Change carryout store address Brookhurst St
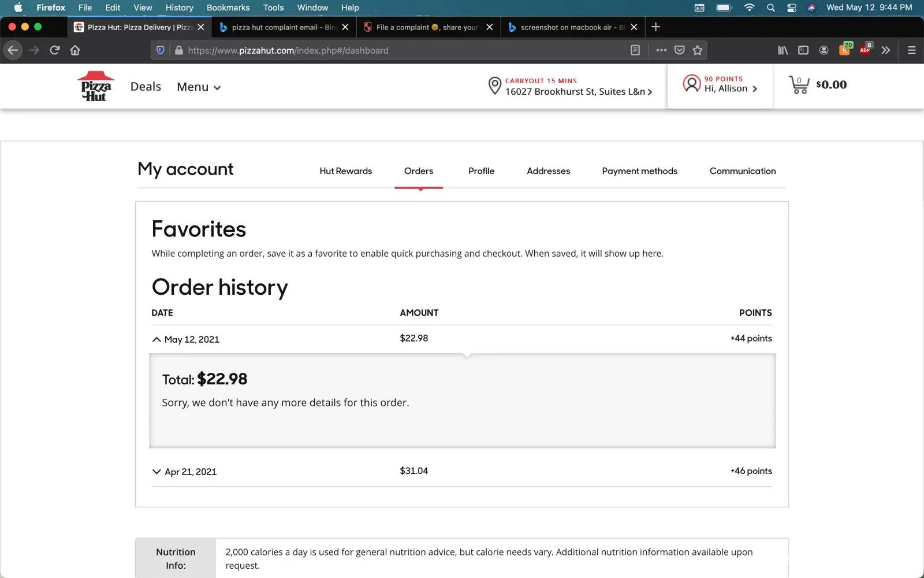Image resolution: width=924 pixels, height=578 pixels. coord(577,91)
